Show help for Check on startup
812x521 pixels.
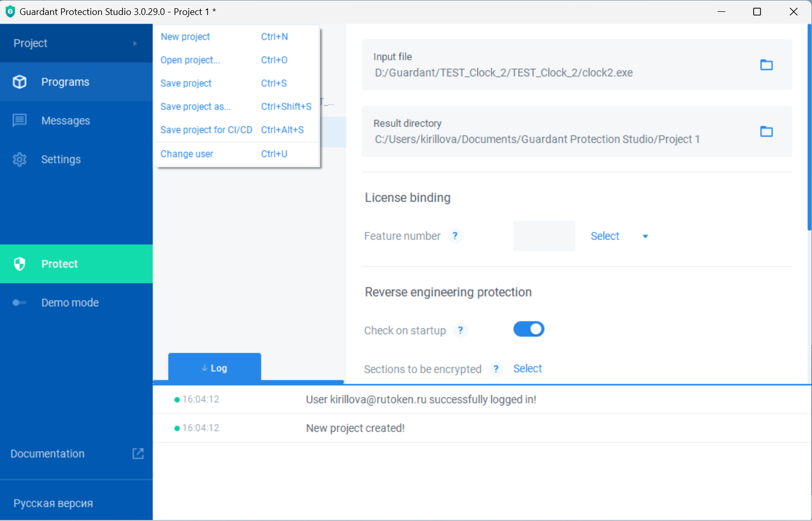(x=460, y=330)
